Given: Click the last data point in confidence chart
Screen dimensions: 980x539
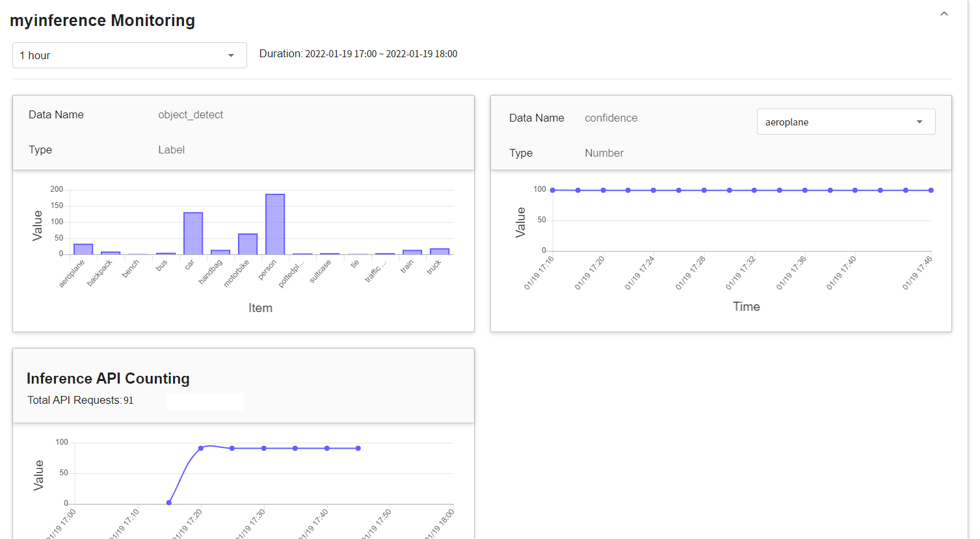Looking at the screenshot, I should 931,191.
